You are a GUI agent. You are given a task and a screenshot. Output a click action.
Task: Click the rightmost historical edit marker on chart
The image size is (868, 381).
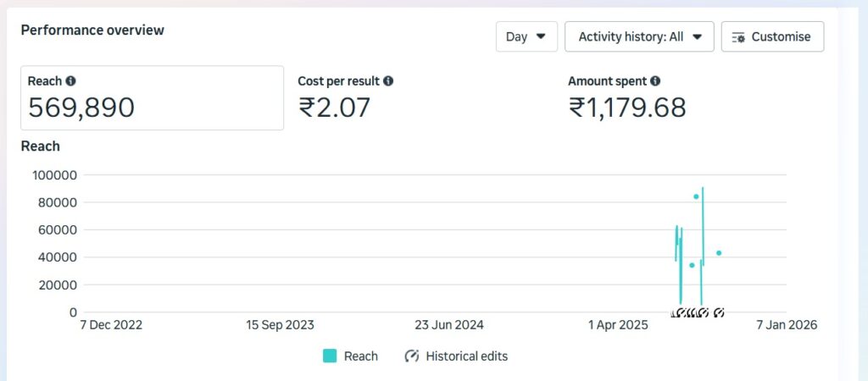719,312
